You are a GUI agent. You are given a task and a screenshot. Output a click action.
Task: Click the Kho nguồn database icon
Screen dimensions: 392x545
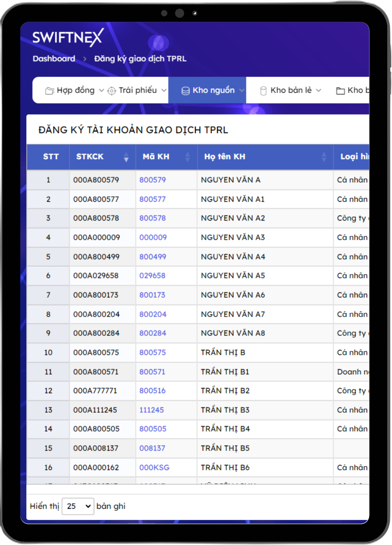pyautogui.click(x=186, y=91)
